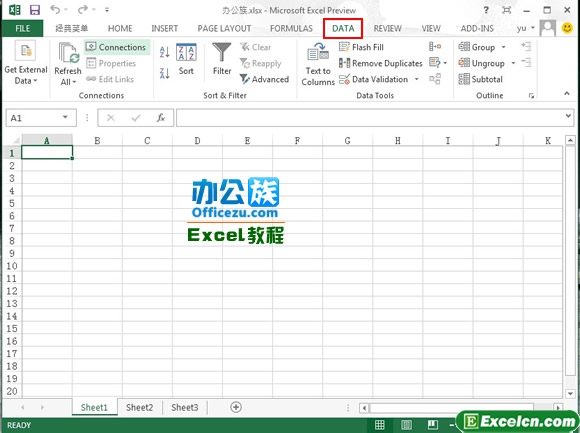Click Group rows or columns
Image resolution: width=580 pixels, height=433 pixels.
(477, 47)
